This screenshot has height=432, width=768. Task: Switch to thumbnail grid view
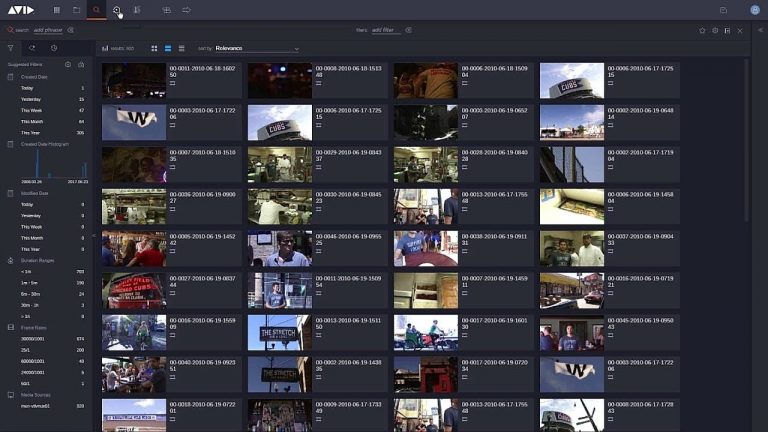pyautogui.click(x=154, y=48)
